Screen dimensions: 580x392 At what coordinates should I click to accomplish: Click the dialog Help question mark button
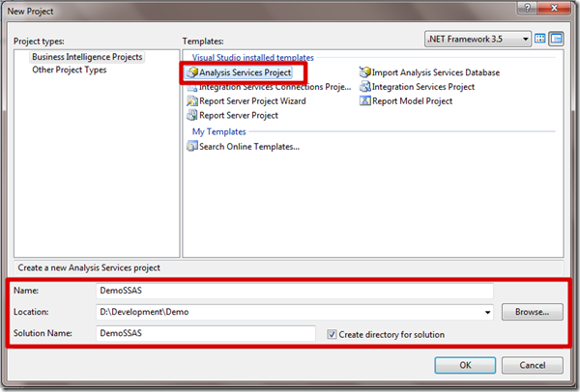pyautogui.click(x=528, y=8)
